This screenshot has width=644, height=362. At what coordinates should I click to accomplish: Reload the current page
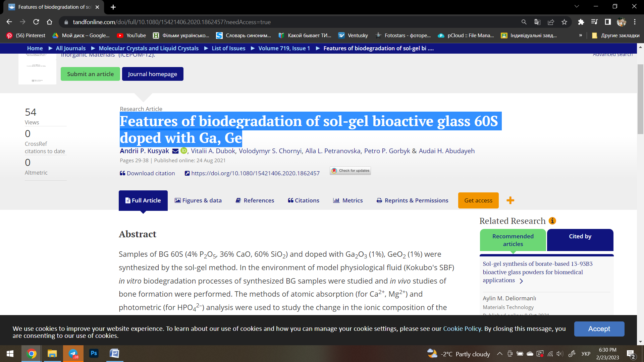pos(36,22)
